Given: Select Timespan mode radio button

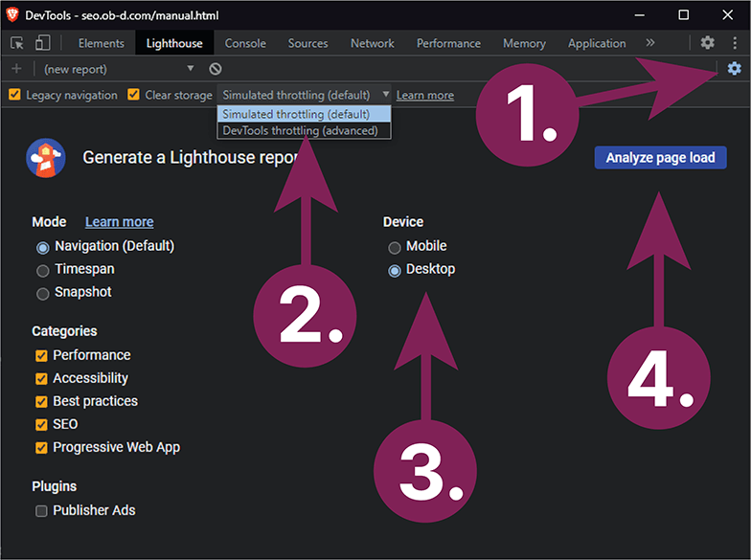Looking at the screenshot, I should [x=43, y=271].
